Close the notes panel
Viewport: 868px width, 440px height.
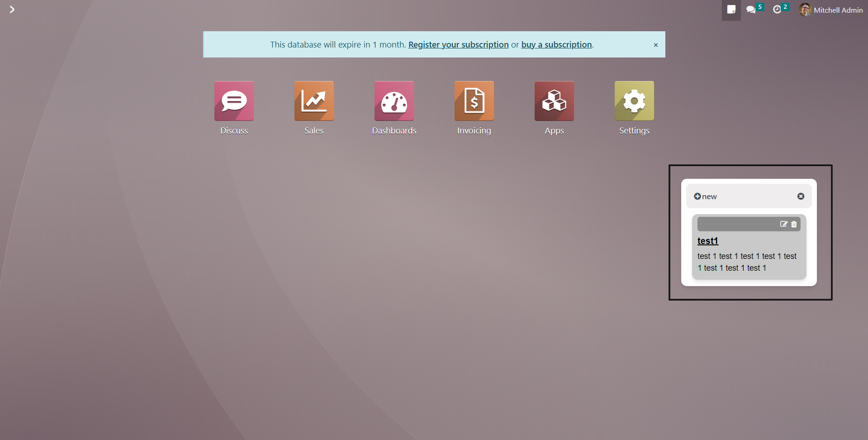click(x=801, y=196)
